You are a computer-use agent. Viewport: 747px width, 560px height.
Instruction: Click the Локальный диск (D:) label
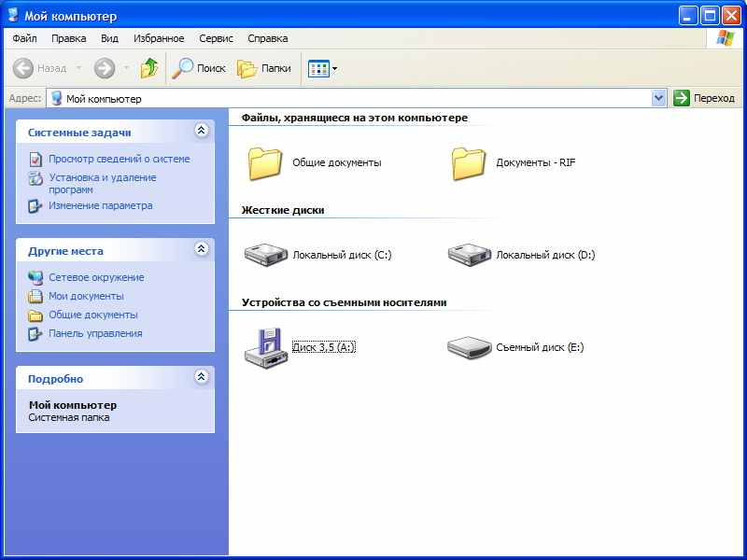545,255
